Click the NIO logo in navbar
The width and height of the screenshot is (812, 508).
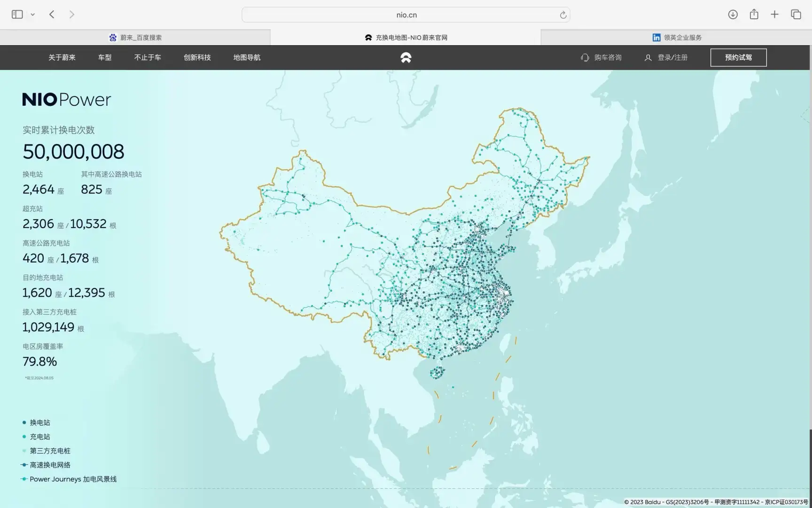pyautogui.click(x=406, y=57)
